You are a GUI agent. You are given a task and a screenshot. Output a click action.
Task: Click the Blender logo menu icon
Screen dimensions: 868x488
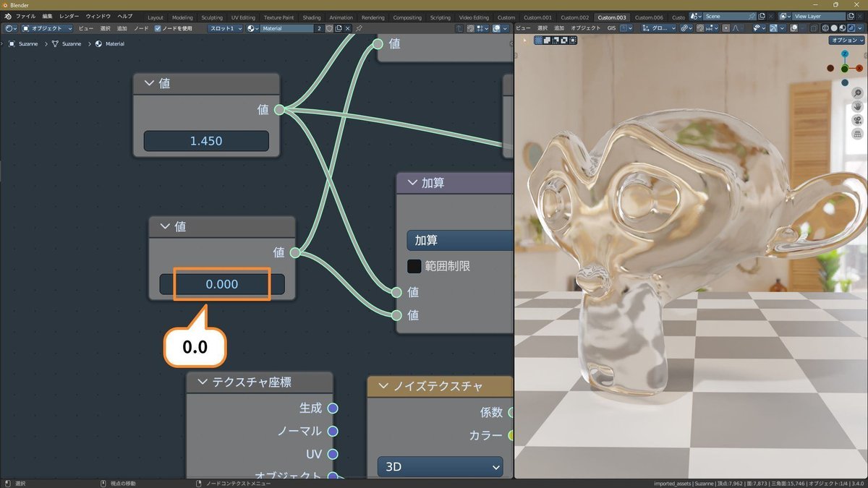tap(7, 17)
